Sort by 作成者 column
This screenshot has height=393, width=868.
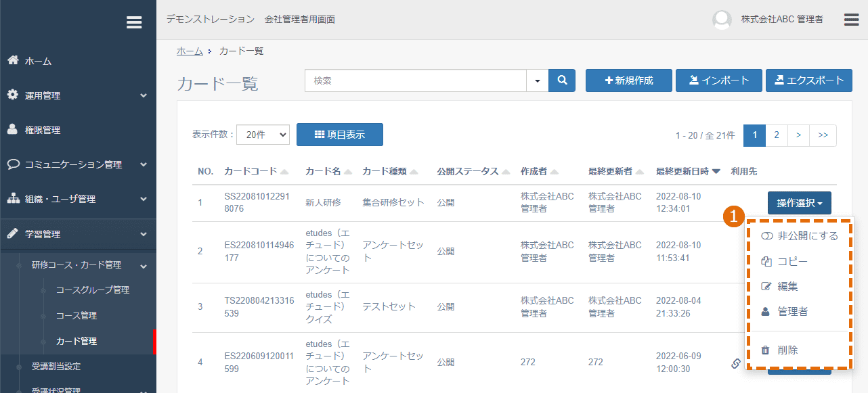(x=539, y=172)
